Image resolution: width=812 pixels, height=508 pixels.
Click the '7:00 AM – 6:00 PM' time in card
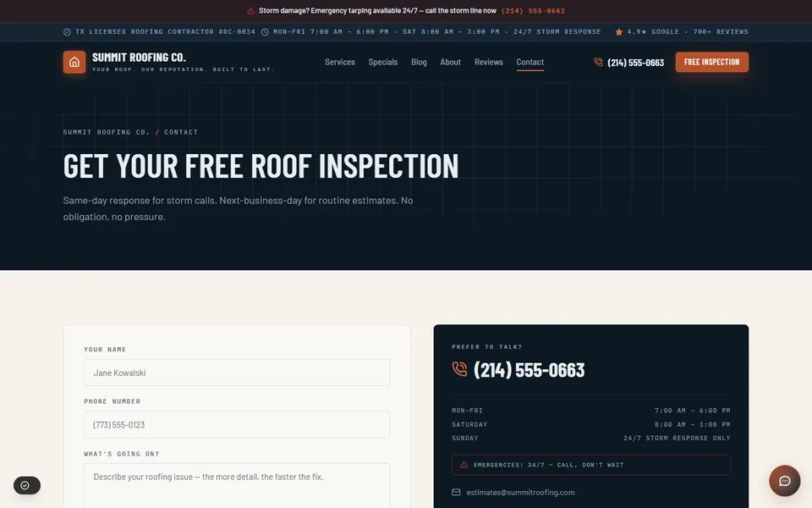[693, 411]
